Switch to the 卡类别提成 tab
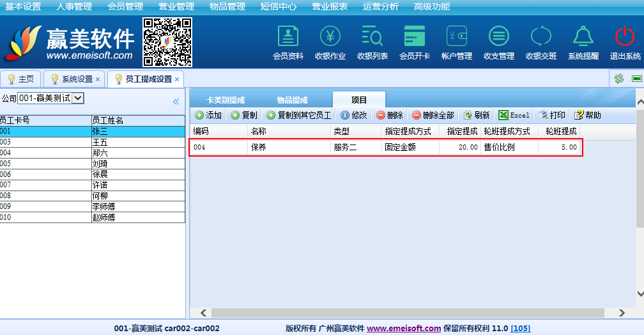 pyautogui.click(x=226, y=100)
